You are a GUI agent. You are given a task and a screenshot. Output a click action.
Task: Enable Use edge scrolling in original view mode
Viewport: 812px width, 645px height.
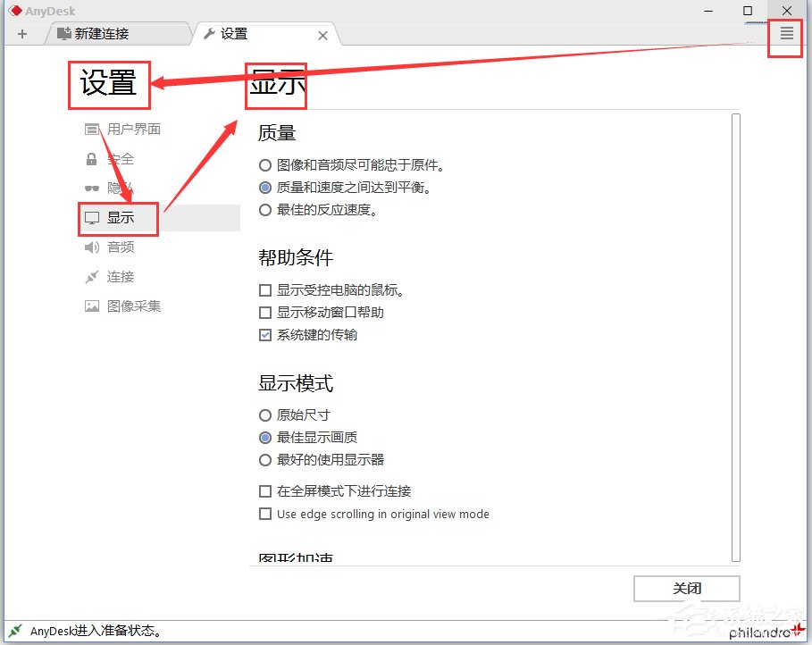click(x=265, y=514)
